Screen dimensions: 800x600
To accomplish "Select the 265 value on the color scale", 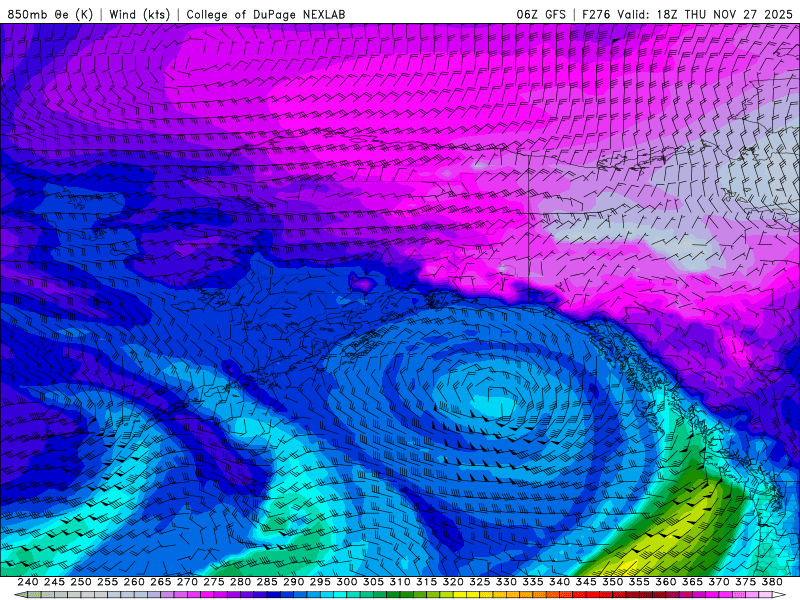I will 160,582.
